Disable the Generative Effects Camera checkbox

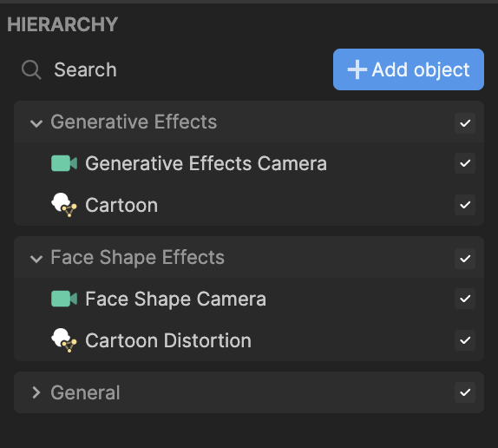coord(465,163)
